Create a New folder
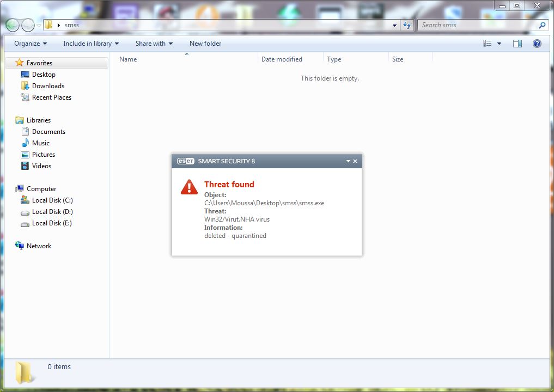Screen dimensions: 554x392 [205, 44]
